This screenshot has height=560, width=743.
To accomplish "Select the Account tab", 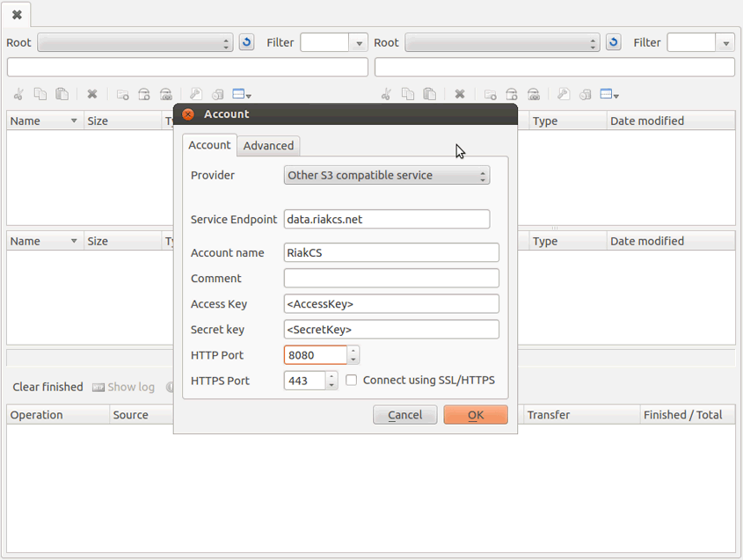I will click(209, 145).
